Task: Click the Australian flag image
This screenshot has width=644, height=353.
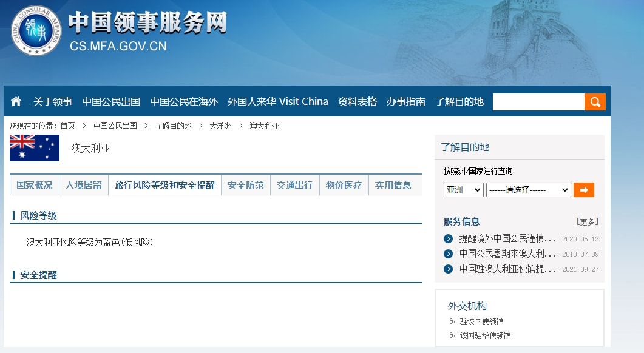Action: [33, 147]
